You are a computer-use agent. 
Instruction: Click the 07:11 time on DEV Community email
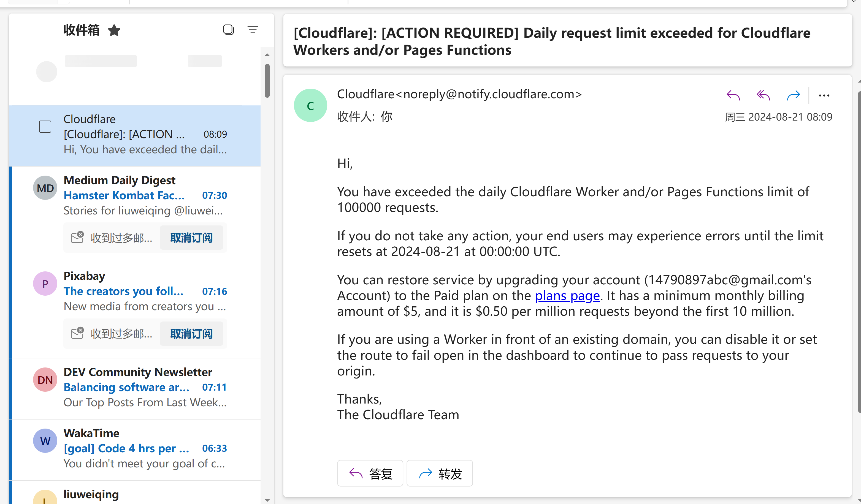[x=215, y=387]
